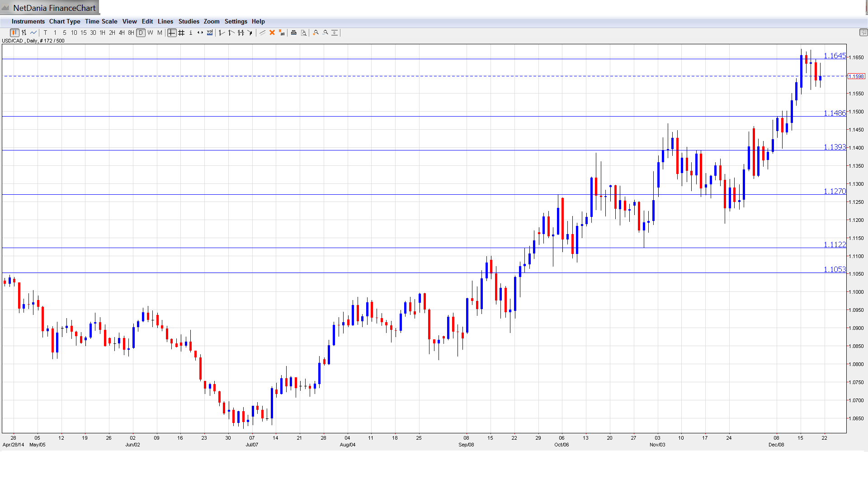Open the Instruments menu
This screenshot has width=868, height=488.
coord(28,21)
